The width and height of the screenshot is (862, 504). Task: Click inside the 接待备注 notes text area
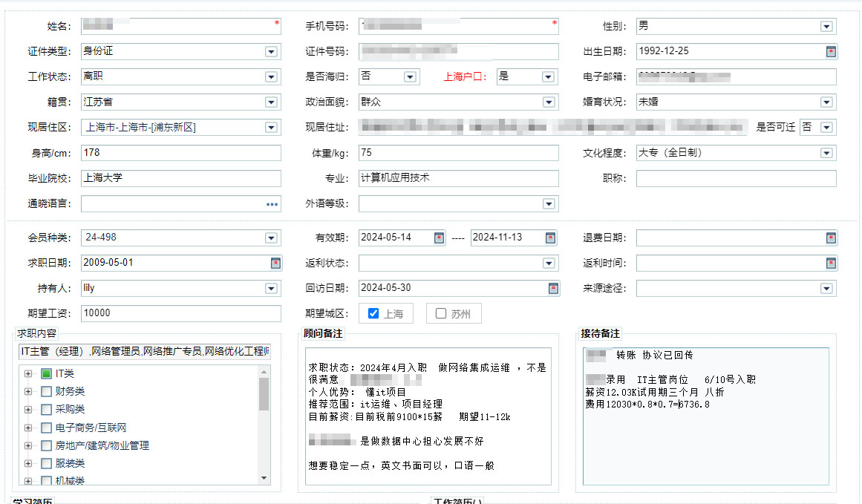[x=706, y=416]
